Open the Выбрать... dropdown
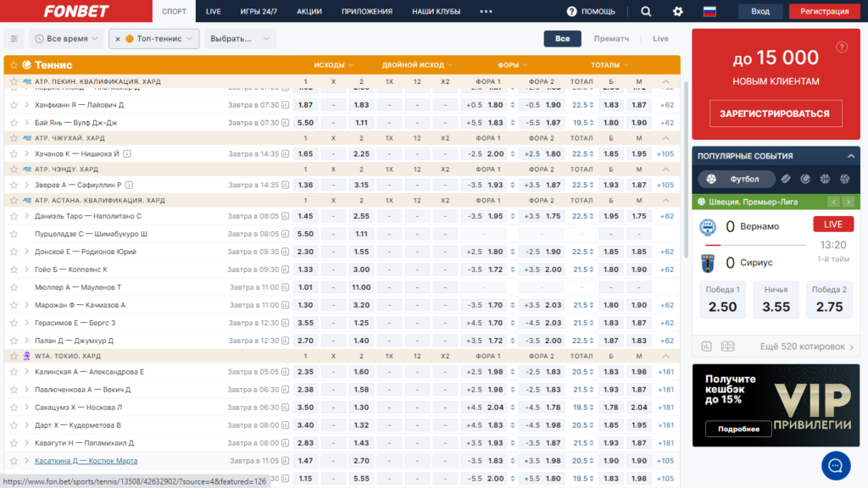 240,39
